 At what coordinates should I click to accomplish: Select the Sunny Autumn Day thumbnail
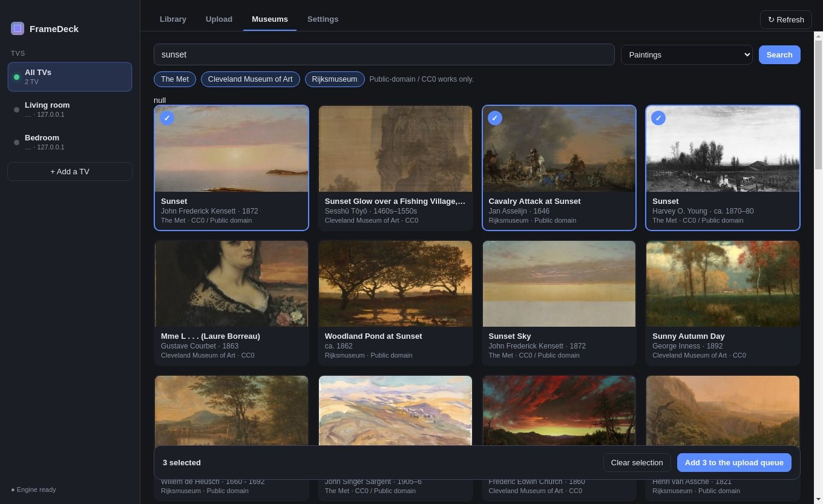click(x=723, y=284)
